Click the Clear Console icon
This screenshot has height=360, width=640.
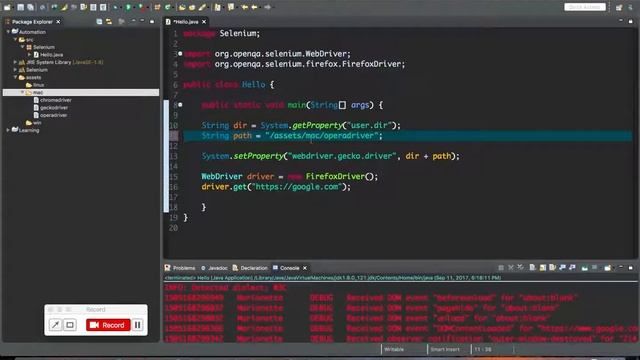click(532, 268)
